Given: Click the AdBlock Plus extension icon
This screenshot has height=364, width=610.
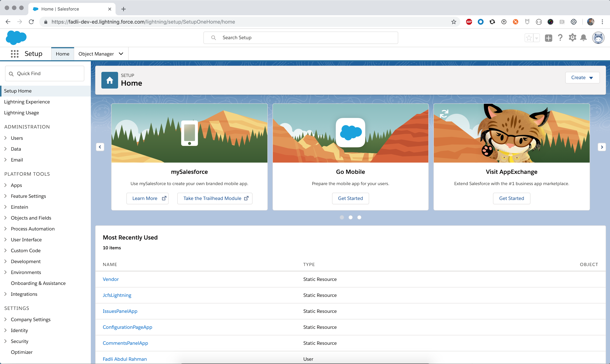Looking at the screenshot, I should [x=469, y=22].
